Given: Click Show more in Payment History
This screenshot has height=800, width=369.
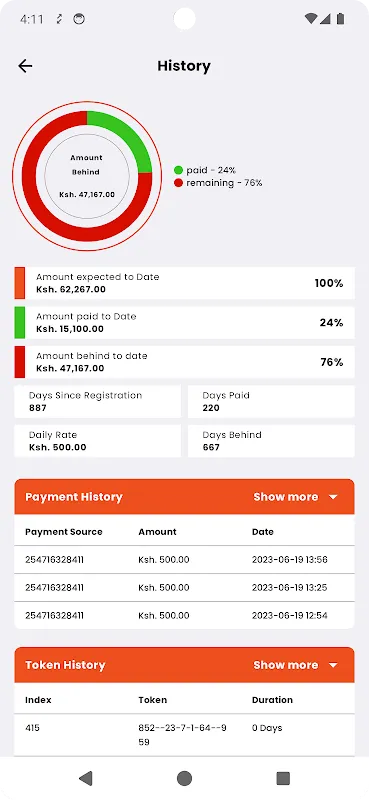Looking at the screenshot, I should [x=285, y=497].
